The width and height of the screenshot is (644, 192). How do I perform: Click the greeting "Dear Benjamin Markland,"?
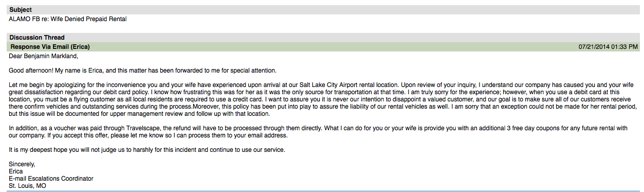pos(44,56)
